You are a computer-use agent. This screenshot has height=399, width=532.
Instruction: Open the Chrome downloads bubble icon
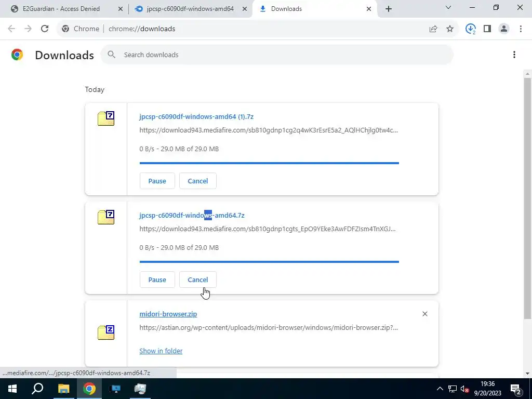coord(471,29)
